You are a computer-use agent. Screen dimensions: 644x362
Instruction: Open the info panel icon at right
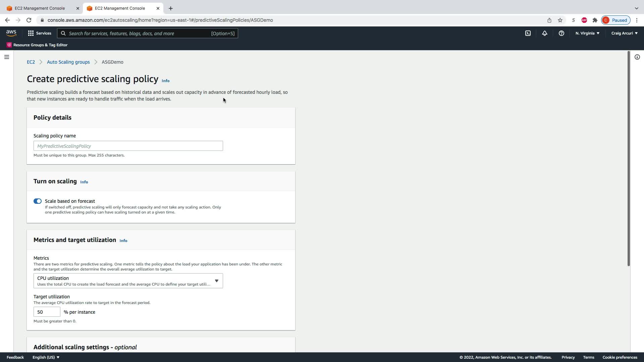637,57
